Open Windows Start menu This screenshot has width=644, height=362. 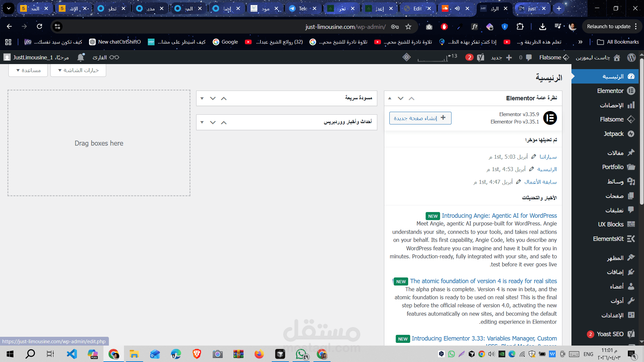point(10,354)
